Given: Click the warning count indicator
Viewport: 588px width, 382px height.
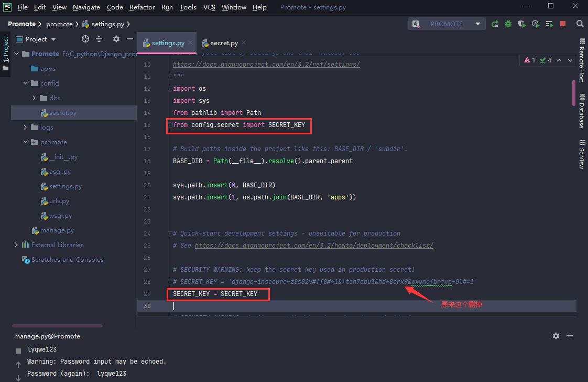Looking at the screenshot, I should (529, 60).
